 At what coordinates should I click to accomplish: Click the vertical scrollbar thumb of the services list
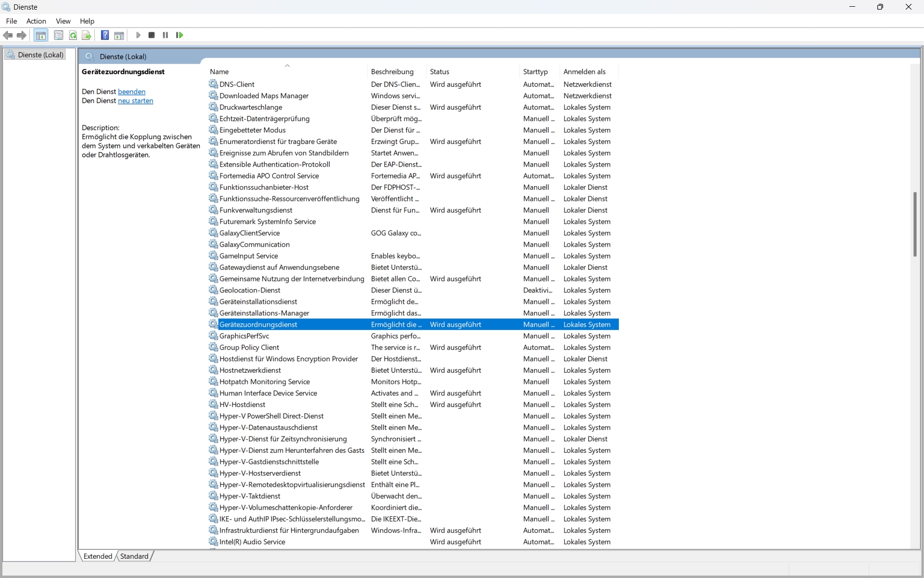(915, 224)
